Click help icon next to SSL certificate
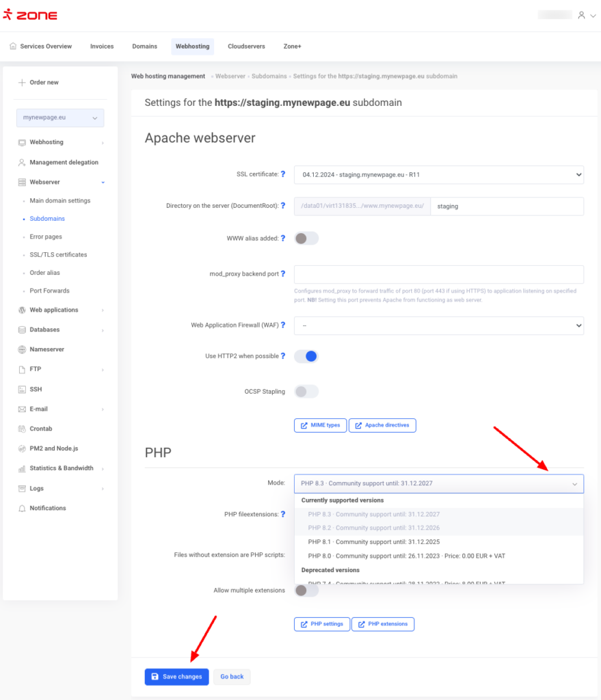The width and height of the screenshot is (601, 700). pos(283,174)
